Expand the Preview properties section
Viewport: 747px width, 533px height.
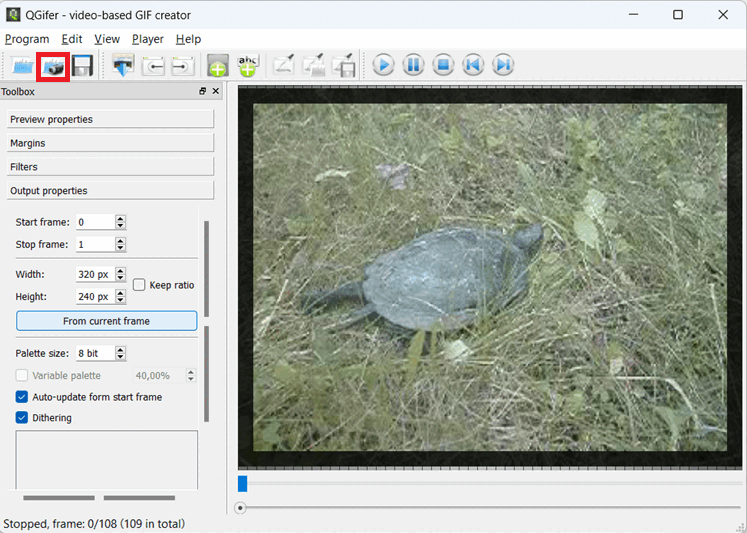pyautogui.click(x=111, y=119)
